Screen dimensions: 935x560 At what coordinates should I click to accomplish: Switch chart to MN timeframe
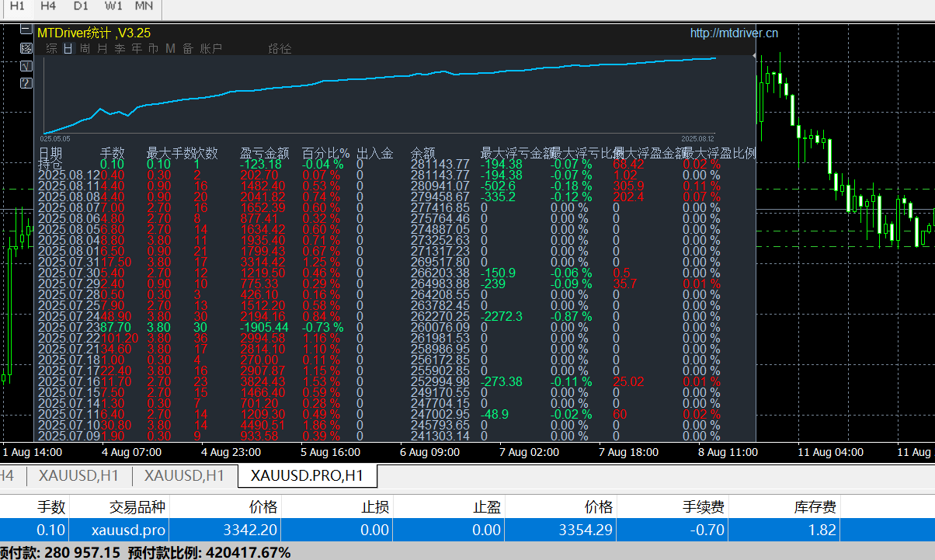click(x=144, y=6)
